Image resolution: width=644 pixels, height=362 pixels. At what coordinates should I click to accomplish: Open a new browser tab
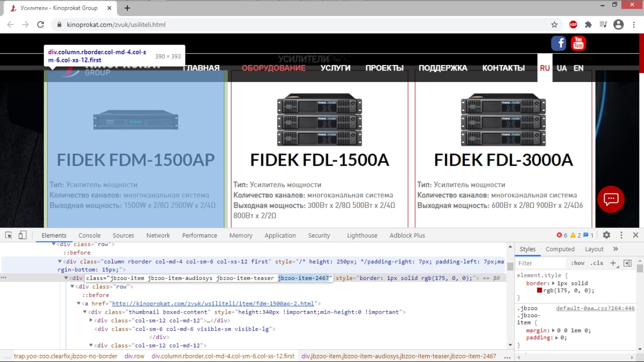pyautogui.click(x=127, y=8)
